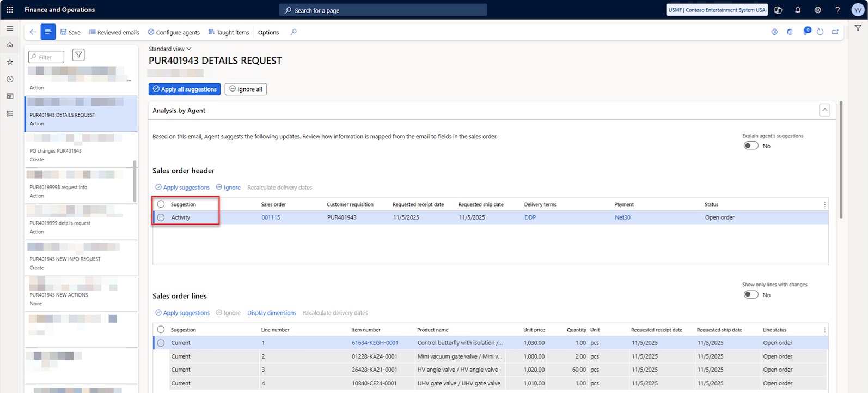Open the app launcher waffle icon
The image size is (868, 393).
10,10
